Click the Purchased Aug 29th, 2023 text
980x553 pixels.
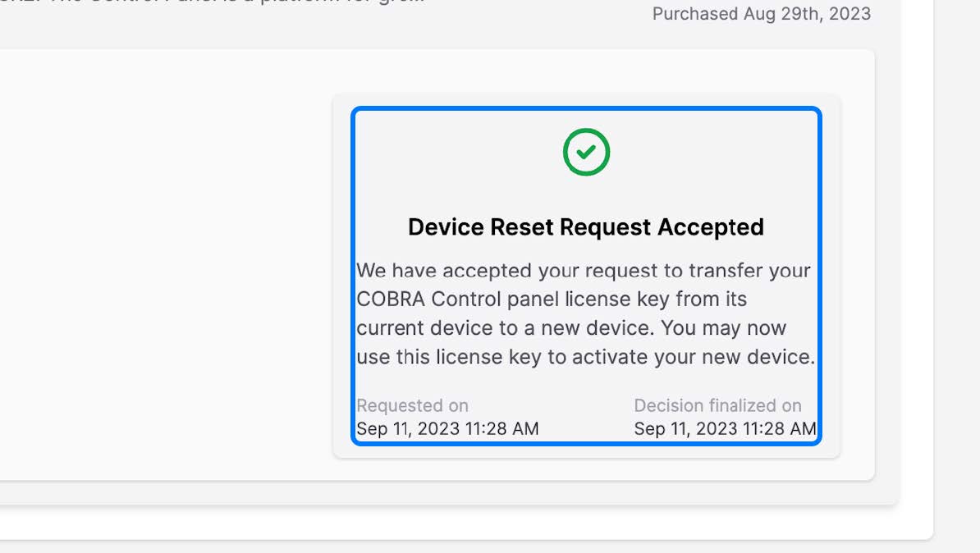pos(761,14)
